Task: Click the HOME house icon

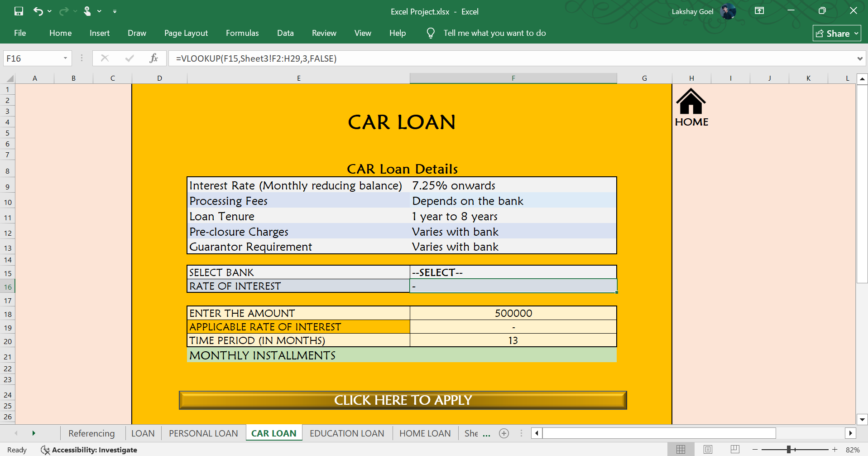Action: click(x=691, y=101)
